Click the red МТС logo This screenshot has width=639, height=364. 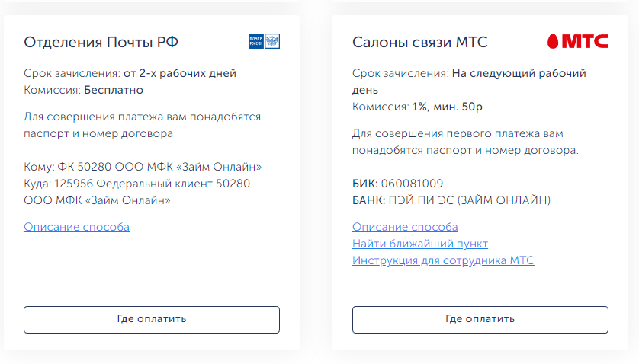tap(578, 41)
